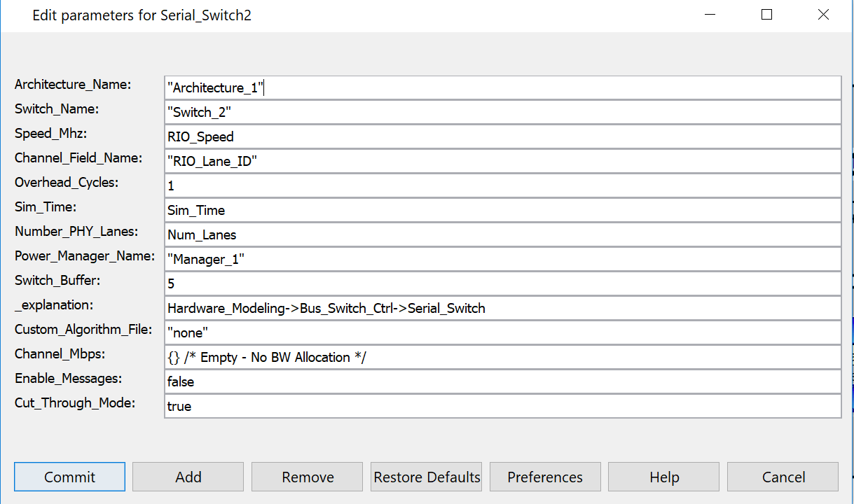Click the Switch_Name input field
The height and width of the screenshot is (504, 854).
[502, 112]
